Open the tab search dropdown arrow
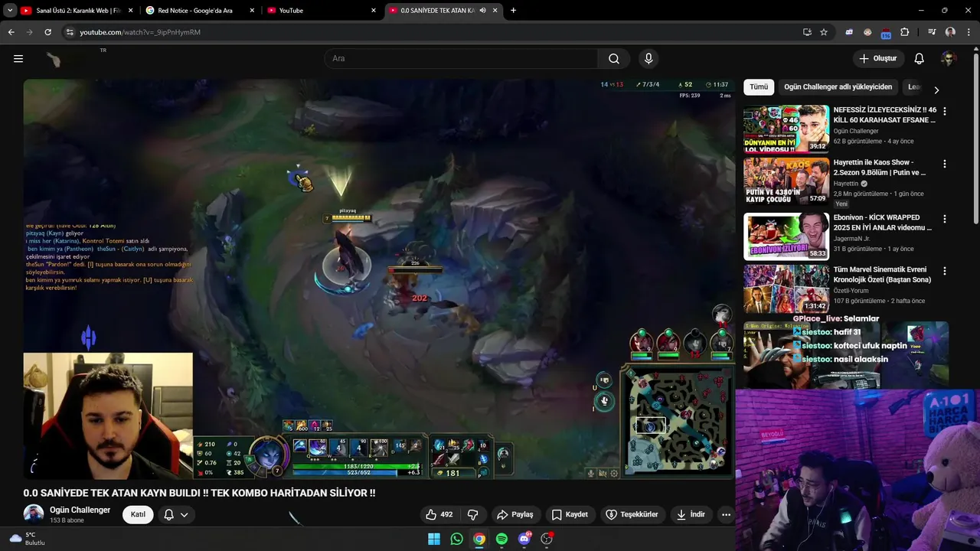The width and height of the screenshot is (980, 551). click(9, 11)
